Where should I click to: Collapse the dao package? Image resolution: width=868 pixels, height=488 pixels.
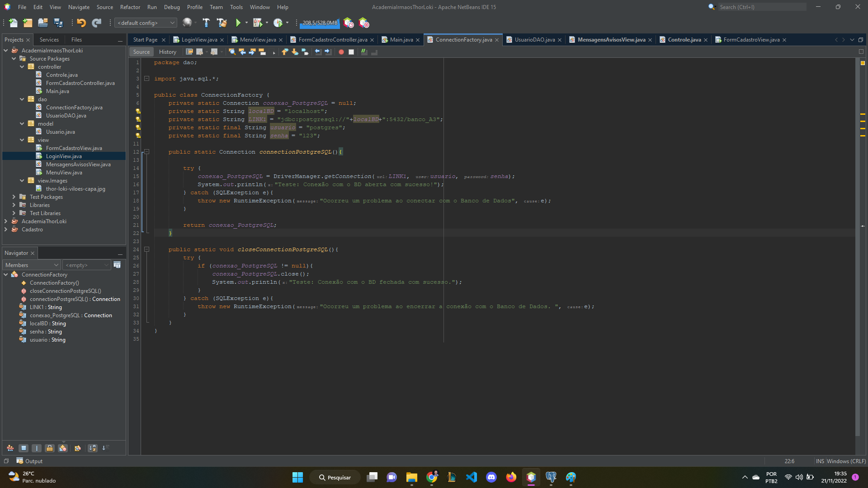(22, 99)
